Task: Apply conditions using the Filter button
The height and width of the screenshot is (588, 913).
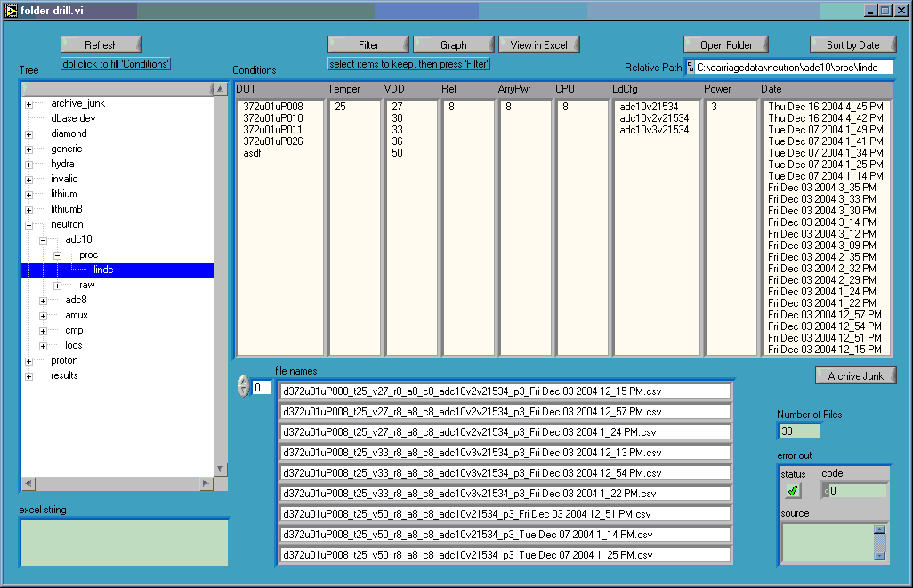Action: [368, 44]
